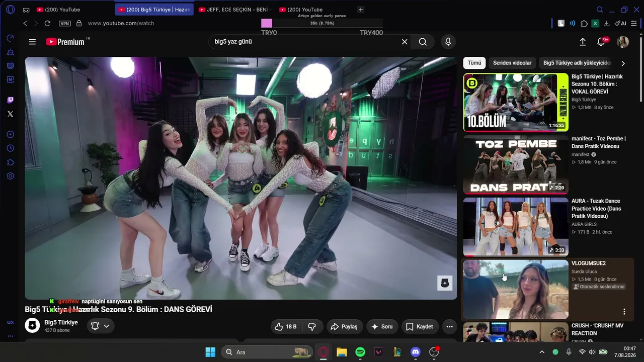
Task: Dislike the video with thumbs down
Action: click(x=312, y=327)
